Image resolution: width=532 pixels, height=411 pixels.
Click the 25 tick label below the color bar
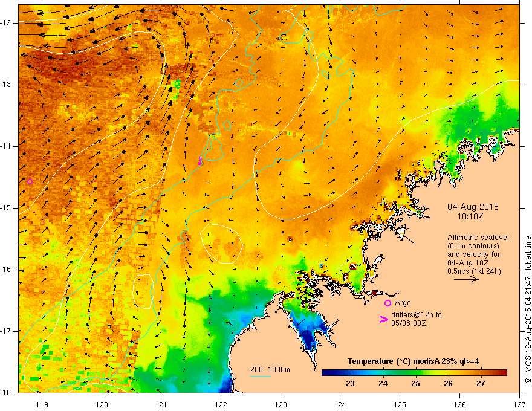click(415, 384)
